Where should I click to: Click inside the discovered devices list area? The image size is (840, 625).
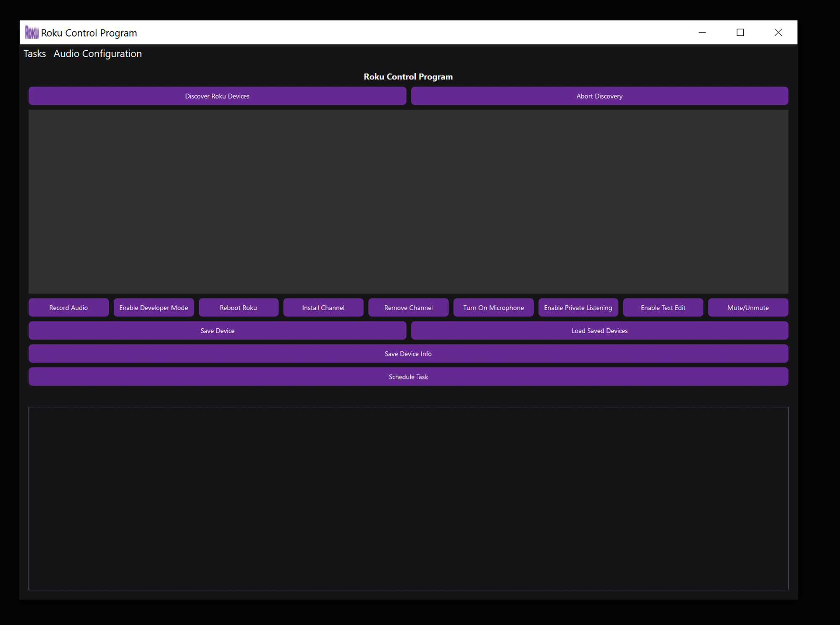tap(408, 202)
